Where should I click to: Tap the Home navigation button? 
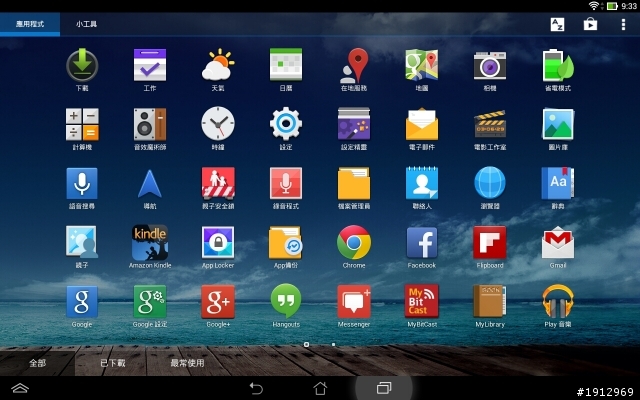tap(320, 388)
